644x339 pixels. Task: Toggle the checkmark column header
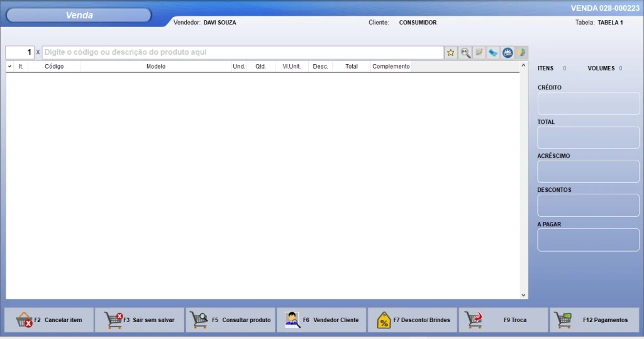pyautogui.click(x=10, y=66)
